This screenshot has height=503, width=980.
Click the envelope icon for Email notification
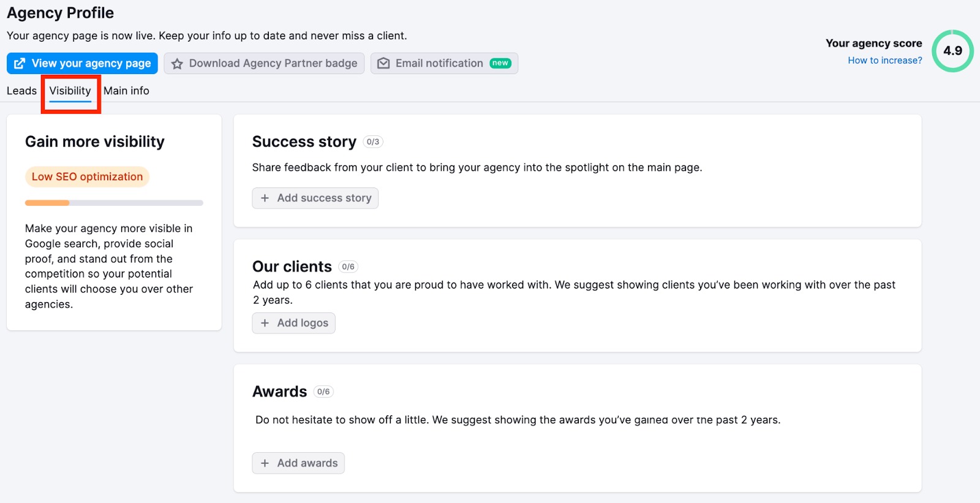click(383, 63)
